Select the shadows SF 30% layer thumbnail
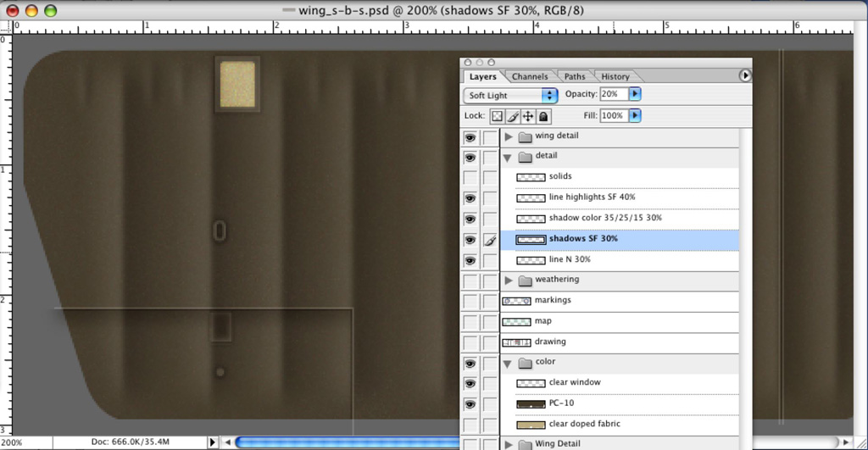The height and width of the screenshot is (450, 868). pos(531,240)
